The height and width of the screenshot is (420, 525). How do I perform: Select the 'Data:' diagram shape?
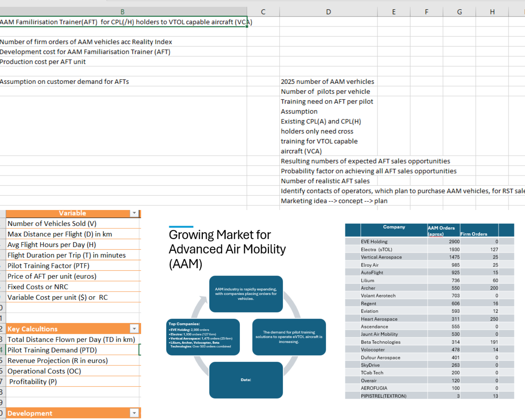tap(246, 380)
